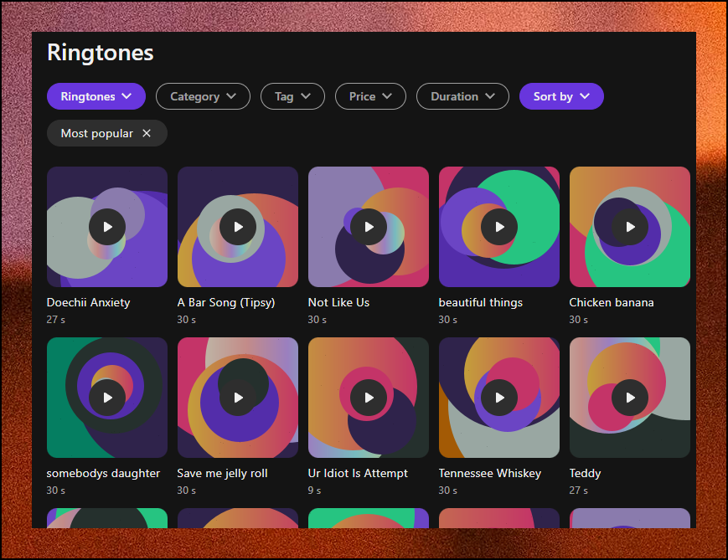728x560 pixels.
Task: Play the Chicken banana ringtone
Action: coord(630,227)
